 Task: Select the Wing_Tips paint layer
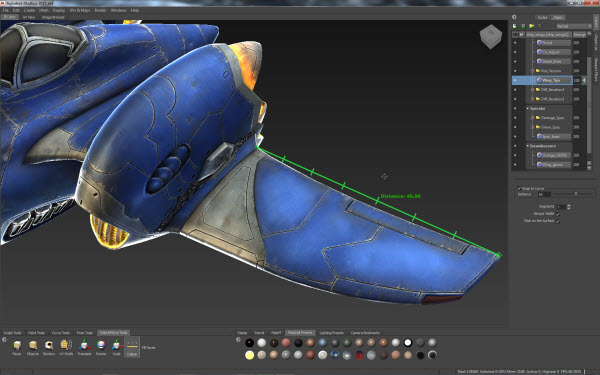click(553, 80)
